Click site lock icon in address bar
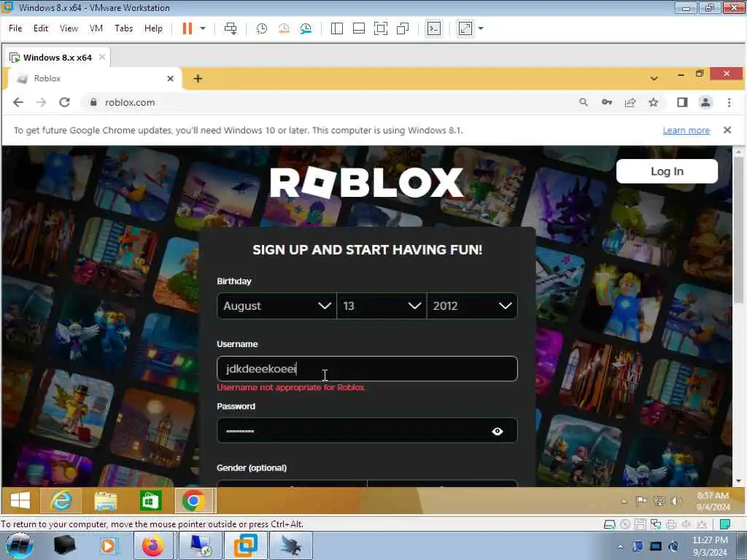 click(93, 102)
